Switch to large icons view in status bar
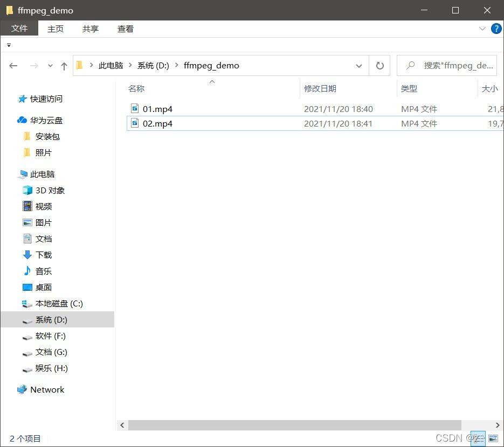The width and height of the screenshot is (504, 447). (493, 438)
